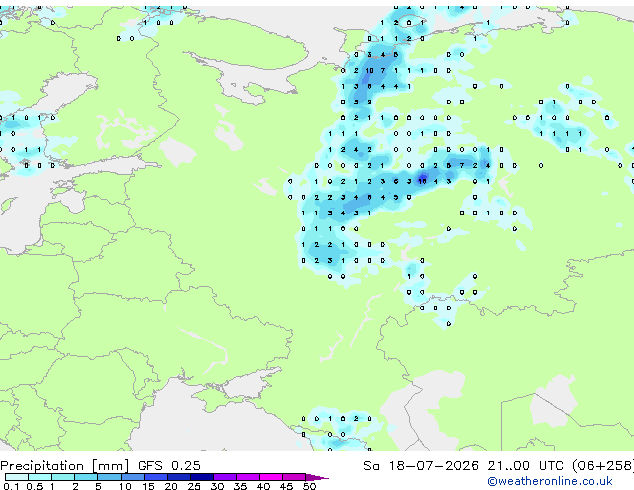This screenshot has height=490, width=634.
Task: Click the 35–40 mm legend color box
Action: point(247,477)
